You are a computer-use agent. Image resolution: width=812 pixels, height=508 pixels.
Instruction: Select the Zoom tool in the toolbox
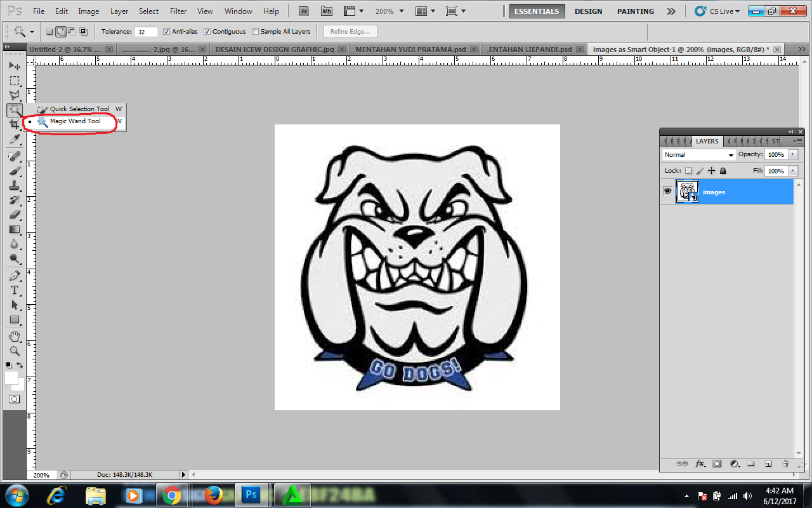tap(14, 351)
